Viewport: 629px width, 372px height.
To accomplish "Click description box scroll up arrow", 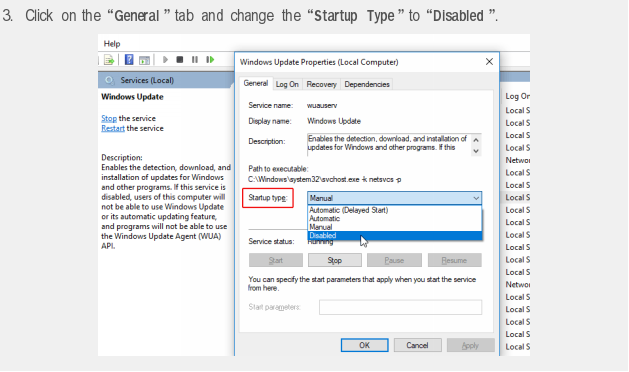I will point(476,140).
